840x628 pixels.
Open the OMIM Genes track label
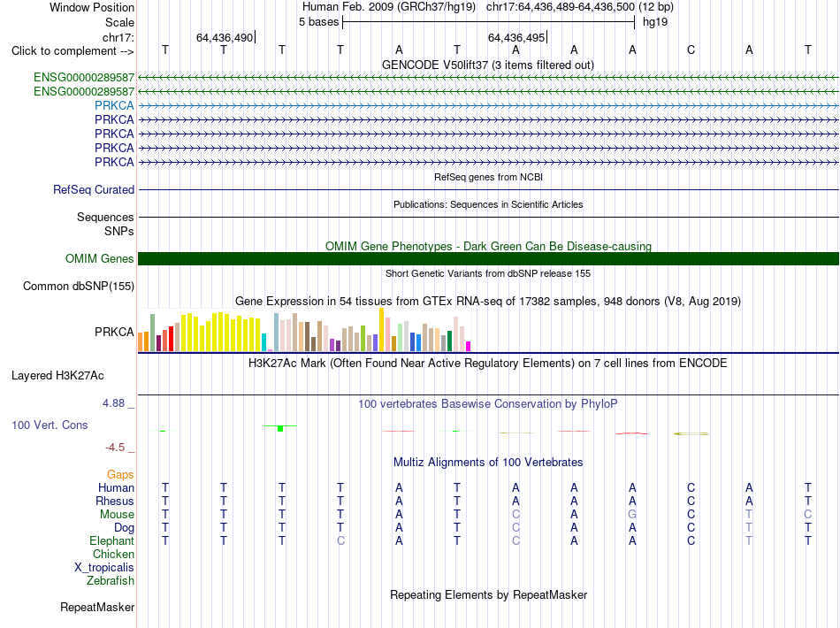pyautogui.click(x=99, y=259)
